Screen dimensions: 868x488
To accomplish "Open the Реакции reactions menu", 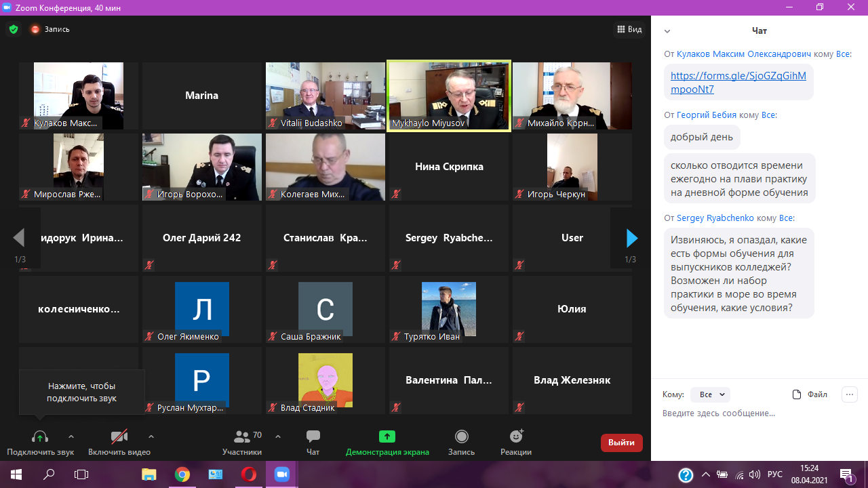I will 516,442.
